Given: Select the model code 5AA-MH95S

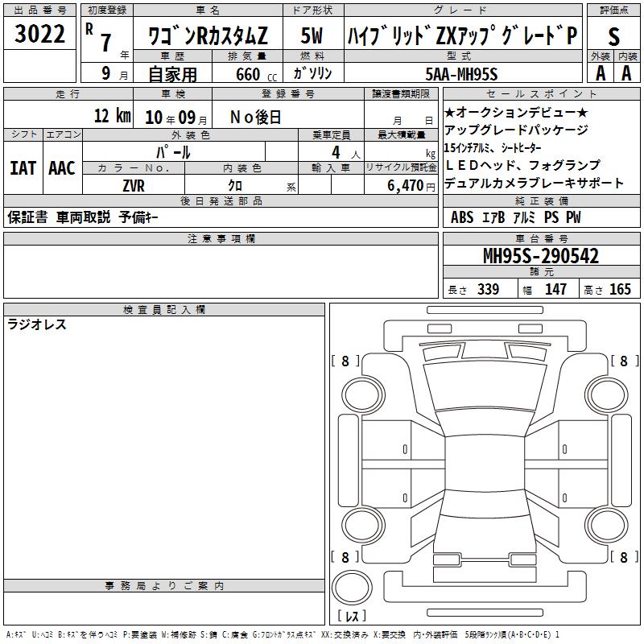Looking at the screenshot, I should click(461, 74).
